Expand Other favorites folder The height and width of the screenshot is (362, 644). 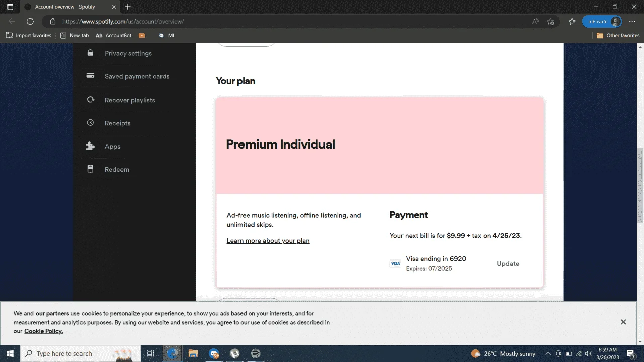click(618, 36)
